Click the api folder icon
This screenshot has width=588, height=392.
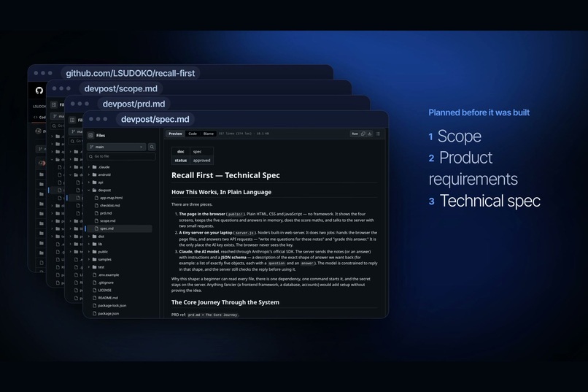[x=95, y=182]
